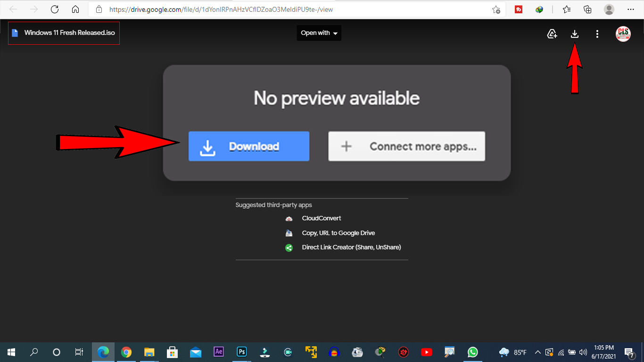Open WhatsApp from the taskbar
Screen dimensions: 644x362
pyautogui.click(x=472, y=352)
